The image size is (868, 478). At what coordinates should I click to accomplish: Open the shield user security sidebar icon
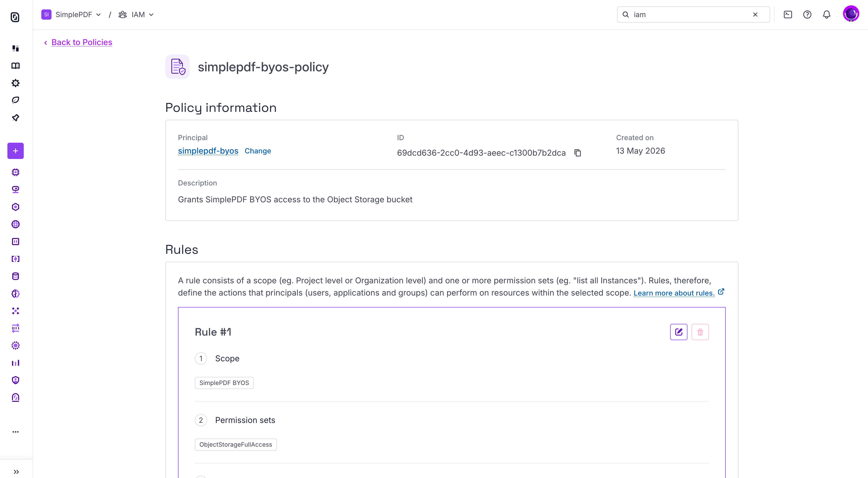(16, 380)
